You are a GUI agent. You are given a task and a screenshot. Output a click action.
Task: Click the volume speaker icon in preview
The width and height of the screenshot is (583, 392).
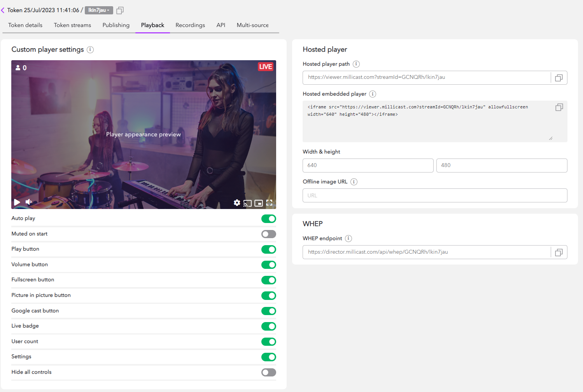click(28, 202)
